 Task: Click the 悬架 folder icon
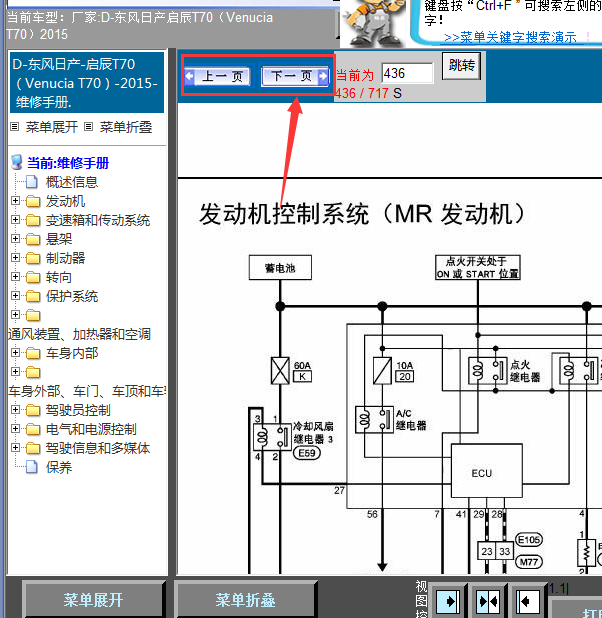33,239
